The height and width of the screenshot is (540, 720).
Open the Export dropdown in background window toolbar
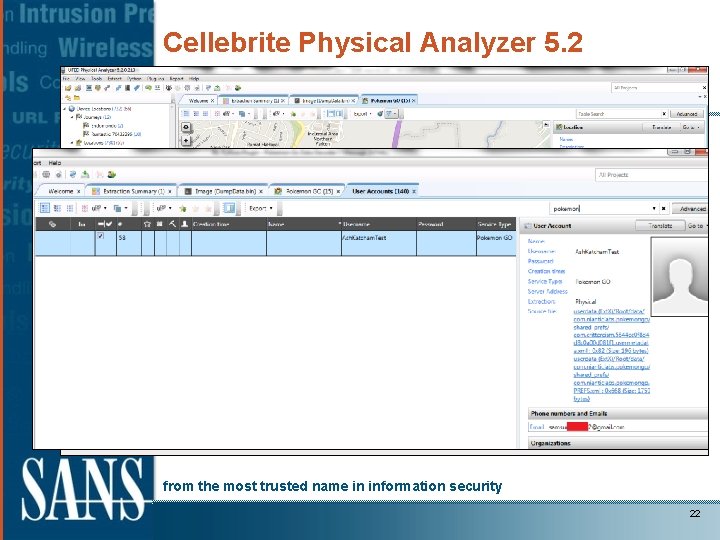click(x=362, y=113)
